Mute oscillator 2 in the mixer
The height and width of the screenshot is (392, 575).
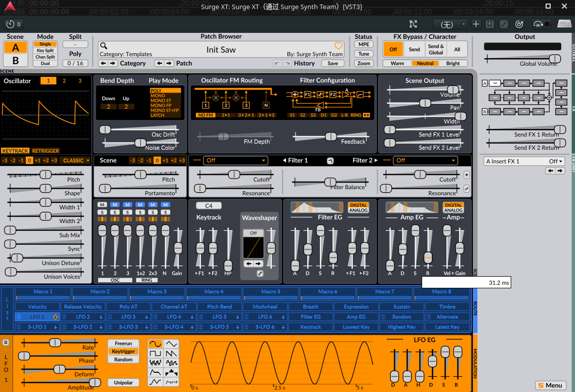pyautogui.click(x=115, y=205)
